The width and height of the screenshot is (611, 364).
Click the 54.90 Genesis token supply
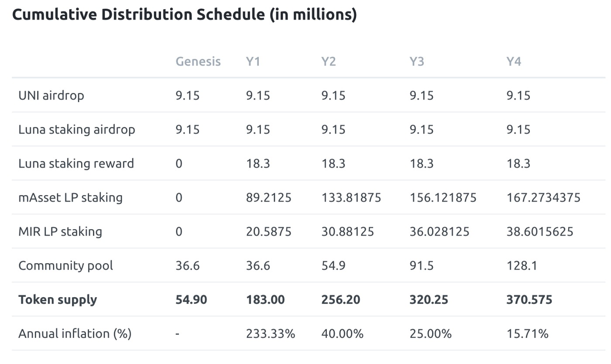pyautogui.click(x=191, y=299)
